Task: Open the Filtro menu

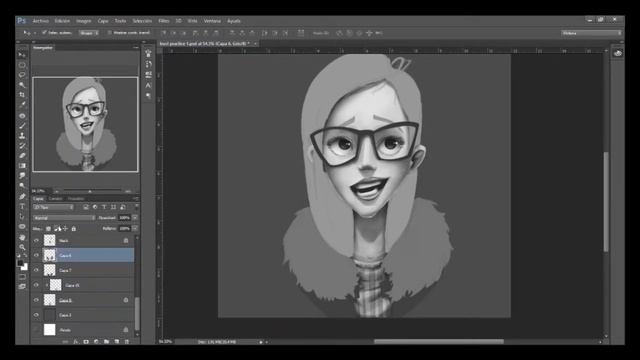Action: pos(164,21)
